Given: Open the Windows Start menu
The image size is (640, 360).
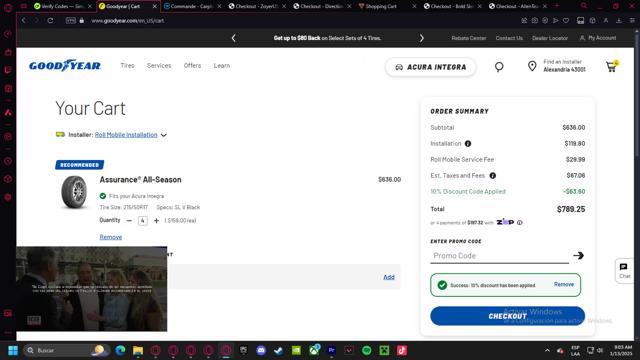Looking at the screenshot, I should click(x=13, y=350).
